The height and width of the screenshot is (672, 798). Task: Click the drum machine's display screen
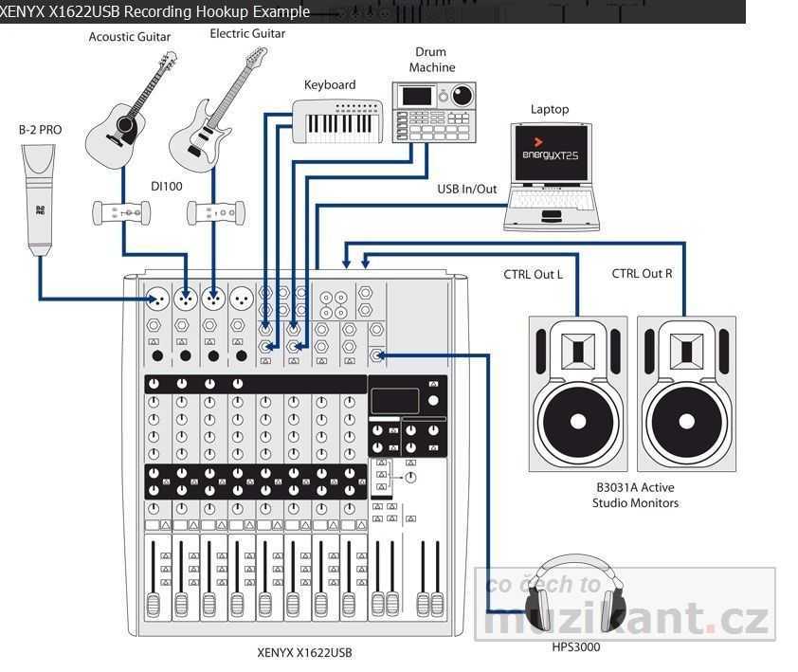[417, 97]
